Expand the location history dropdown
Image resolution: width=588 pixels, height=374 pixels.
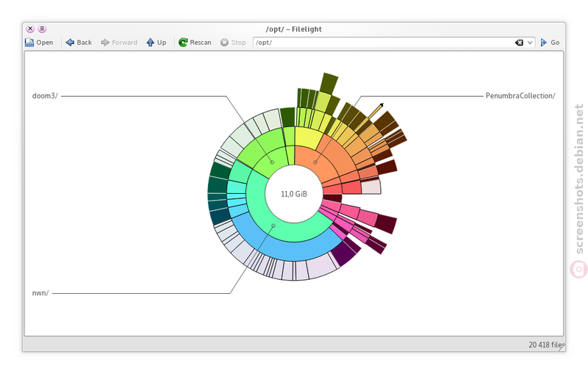(x=530, y=43)
